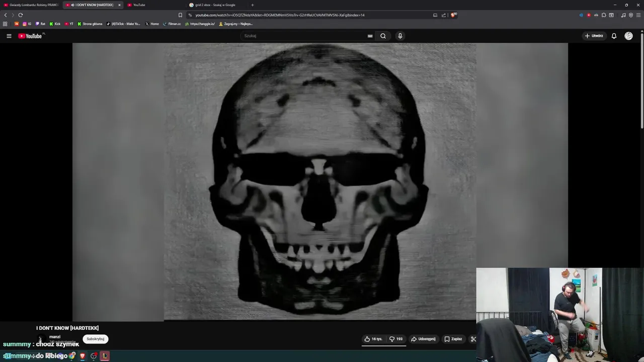644x362 pixels.
Task: Subscribe with the Subskrybuj button
Action: click(x=95, y=339)
